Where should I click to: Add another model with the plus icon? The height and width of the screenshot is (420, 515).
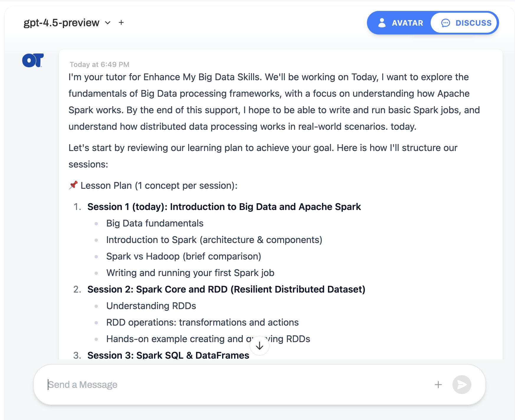121,23
